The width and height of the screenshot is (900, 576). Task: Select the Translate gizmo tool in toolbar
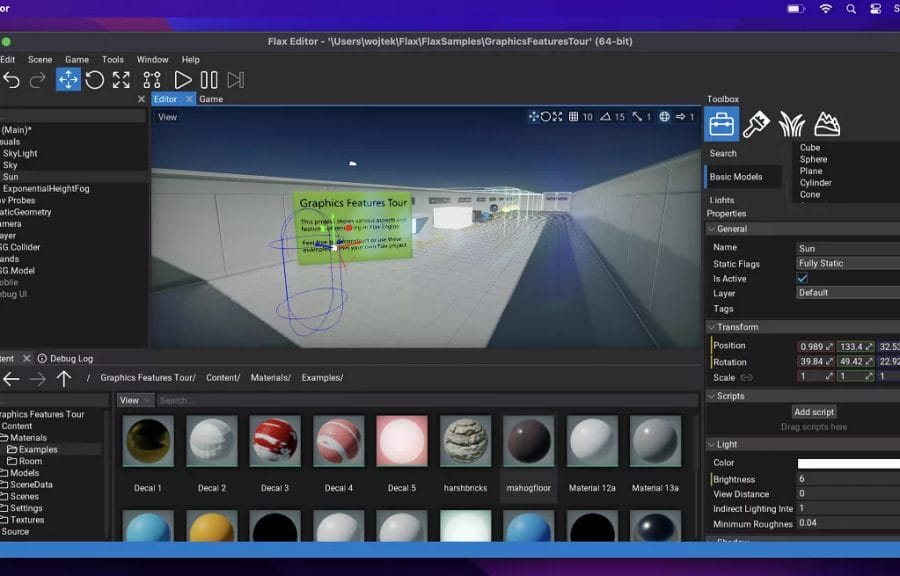68,80
